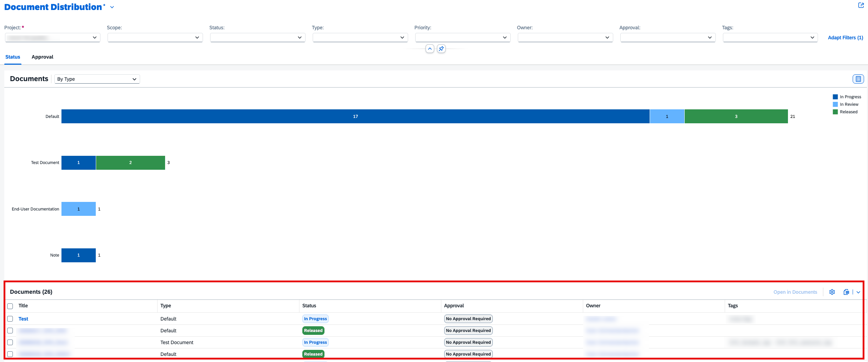The image size is (868, 362).
Task: Click In Progress status in Test row
Action: point(316,319)
